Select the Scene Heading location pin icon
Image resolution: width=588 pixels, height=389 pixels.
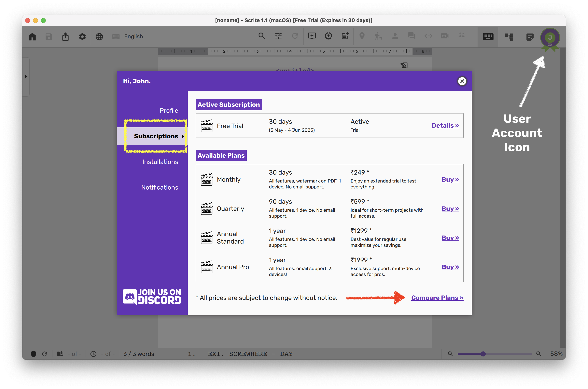click(362, 36)
